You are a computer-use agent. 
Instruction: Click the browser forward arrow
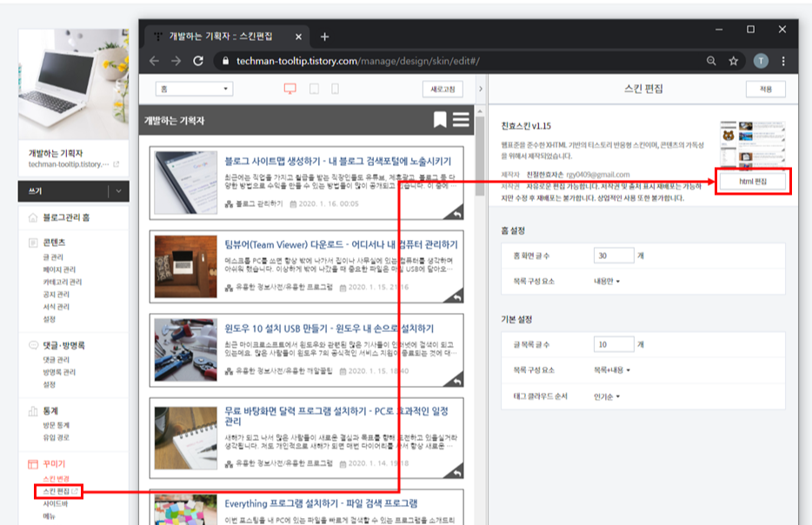pyautogui.click(x=176, y=61)
